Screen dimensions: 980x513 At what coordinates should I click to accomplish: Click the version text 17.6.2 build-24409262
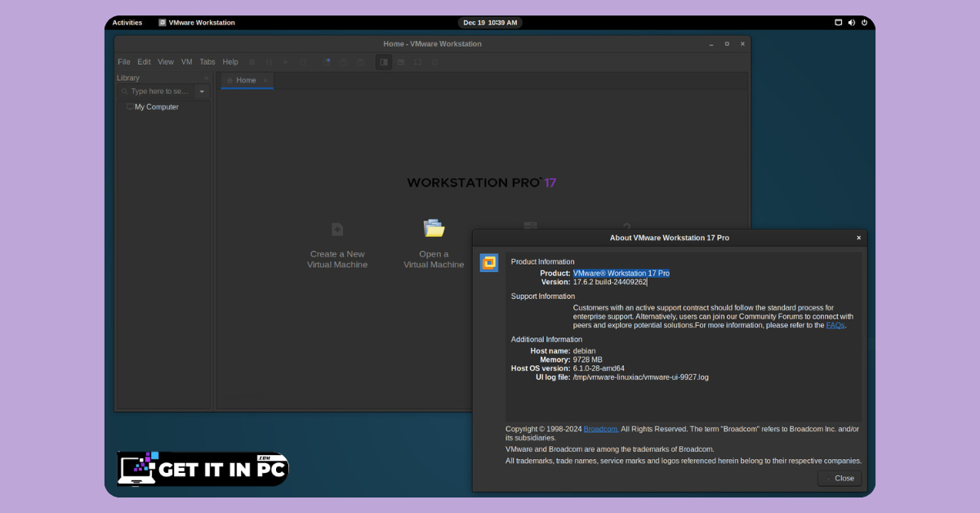(610, 282)
